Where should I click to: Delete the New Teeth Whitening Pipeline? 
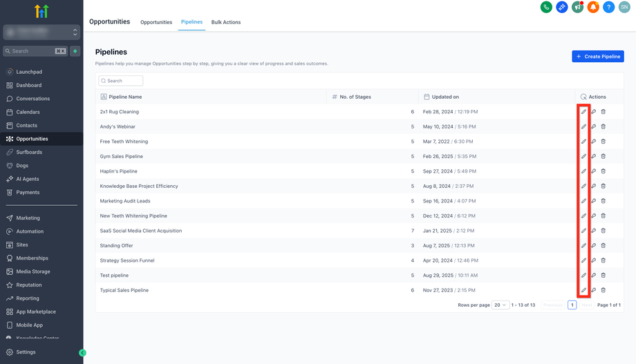pyautogui.click(x=603, y=215)
